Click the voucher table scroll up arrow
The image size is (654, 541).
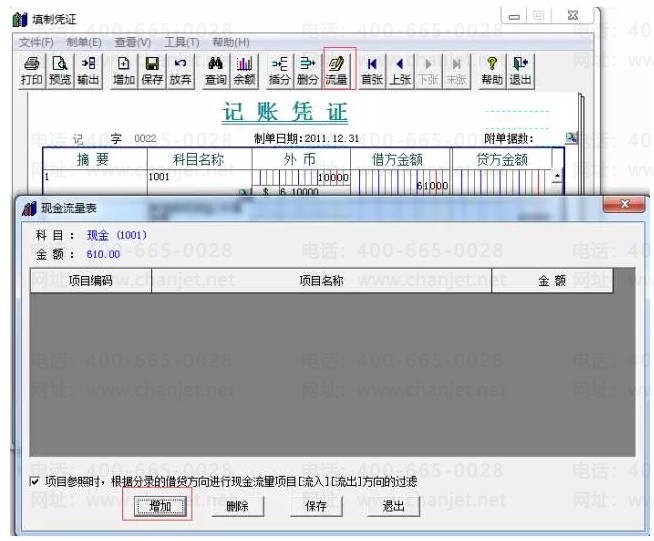(x=557, y=176)
